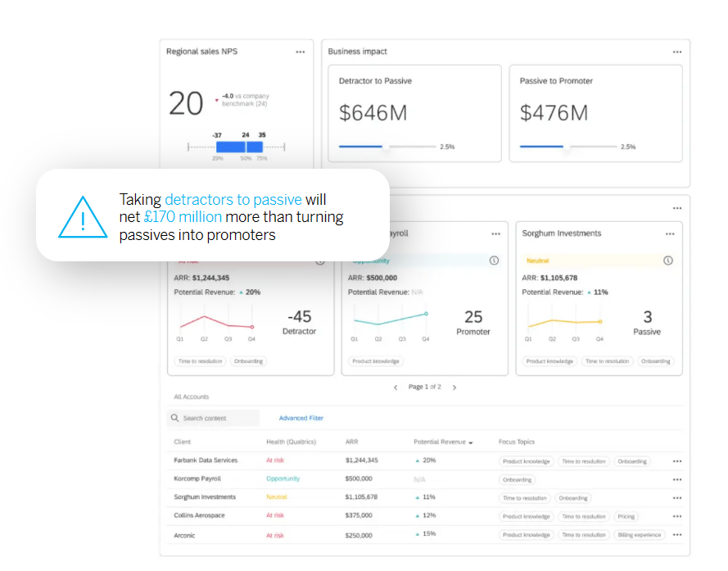Click the info icon on Korcomp Payroll card
The height and width of the screenshot is (571, 728).
click(x=492, y=261)
